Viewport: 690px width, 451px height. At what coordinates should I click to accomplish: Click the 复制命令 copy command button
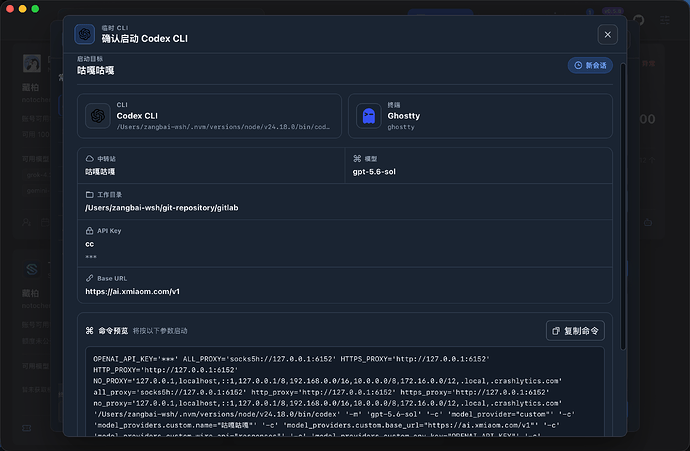click(x=575, y=330)
